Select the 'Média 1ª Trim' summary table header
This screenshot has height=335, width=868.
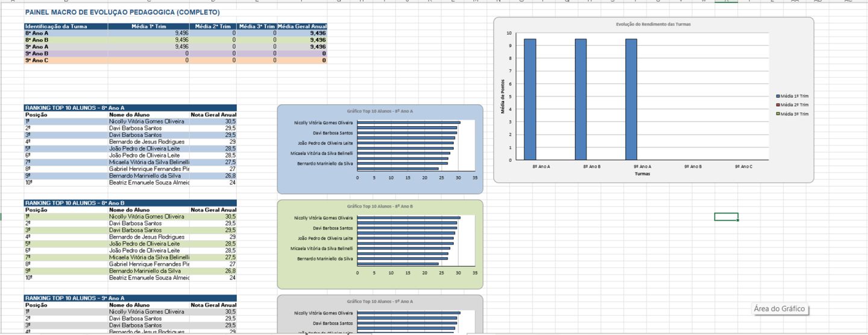click(148, 27)
